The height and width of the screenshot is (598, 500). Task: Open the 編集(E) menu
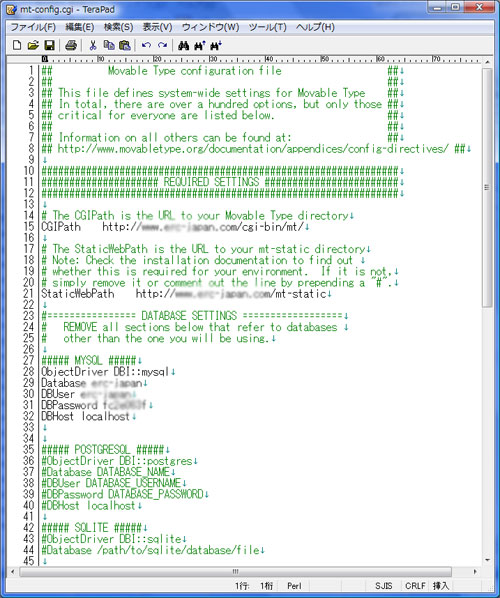pos(80,27)
